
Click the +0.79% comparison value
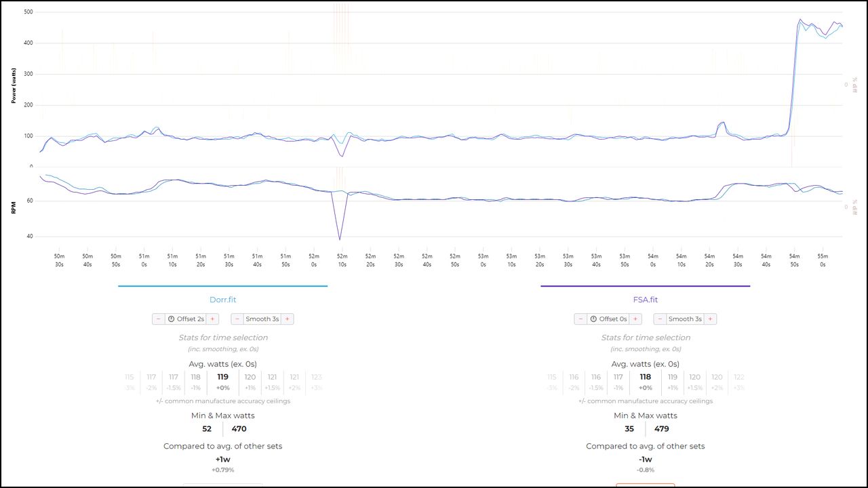(x=222, y=470)
